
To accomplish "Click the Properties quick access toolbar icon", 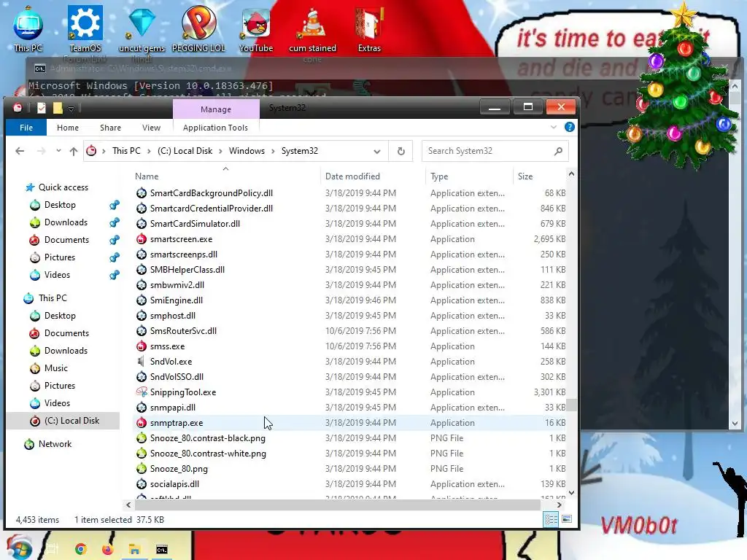I will [x=42, y=108].
